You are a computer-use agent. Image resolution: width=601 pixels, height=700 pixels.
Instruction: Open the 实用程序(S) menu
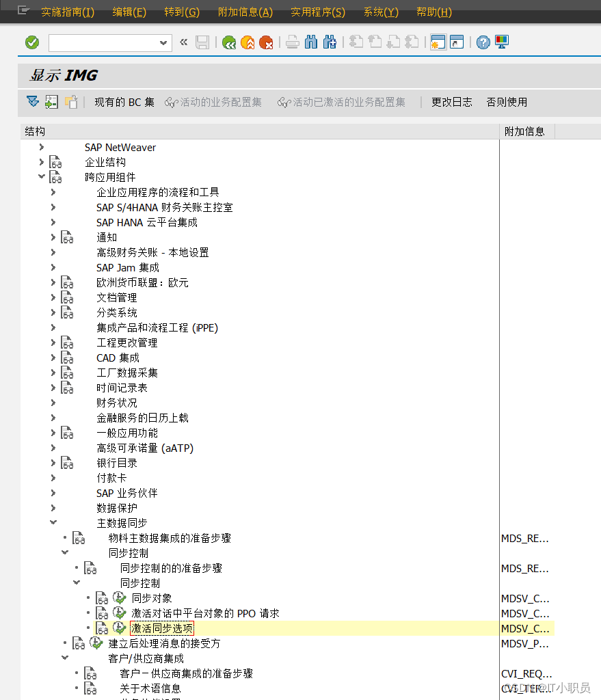coord(318,12)
